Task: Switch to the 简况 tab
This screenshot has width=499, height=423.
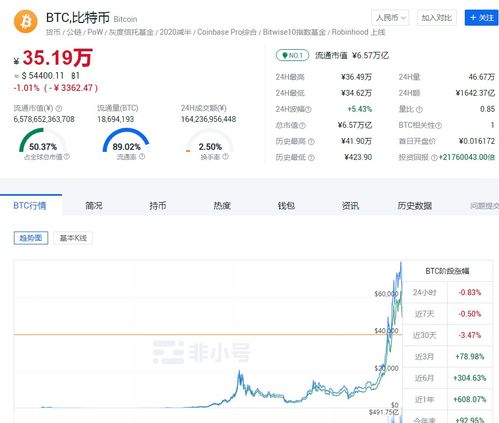Action: tap(94, 205)
